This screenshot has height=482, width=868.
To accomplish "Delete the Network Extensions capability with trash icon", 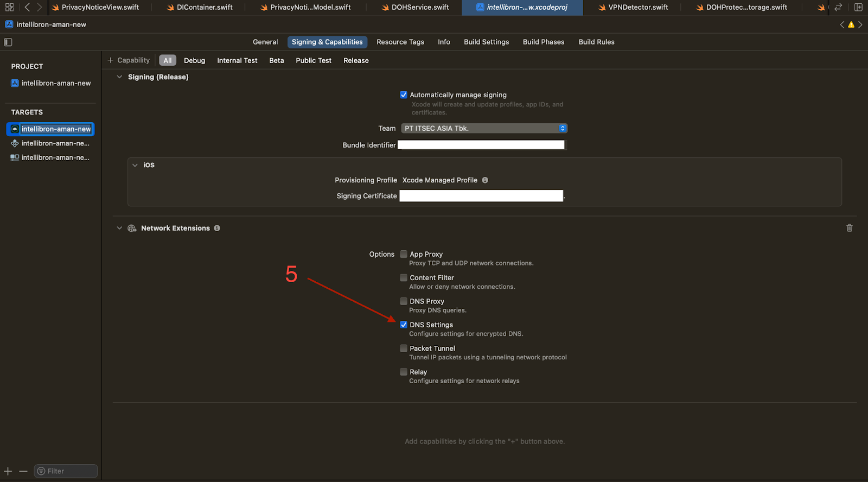I will [850, 228].
